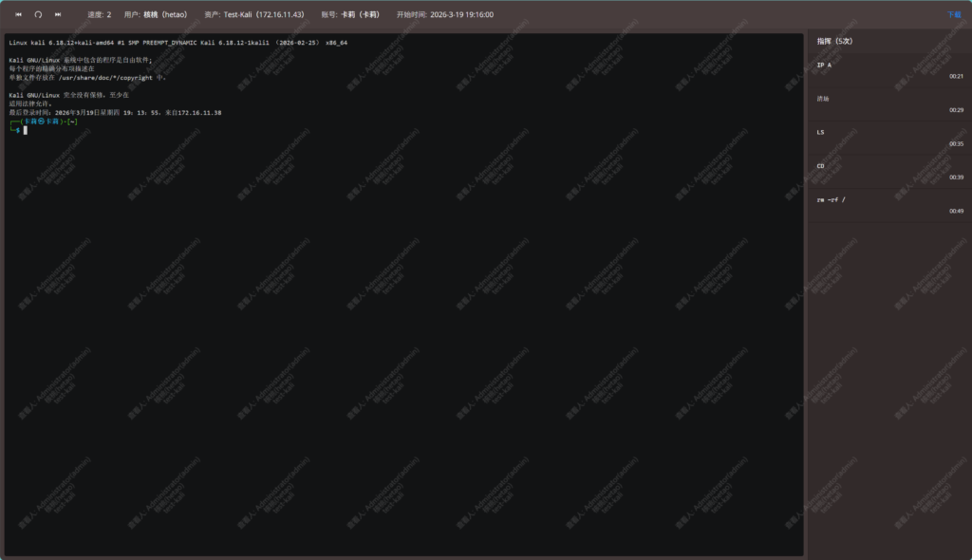Click the 00:35 timestamp
Screen dimensions: 972x560
coord(956,144)
